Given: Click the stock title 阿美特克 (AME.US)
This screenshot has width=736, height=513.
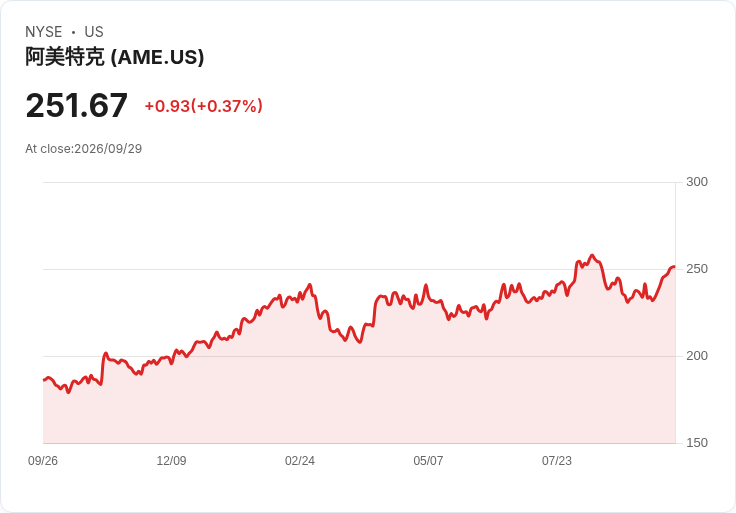Looking at the screenshot, I should tap(115, 57).
